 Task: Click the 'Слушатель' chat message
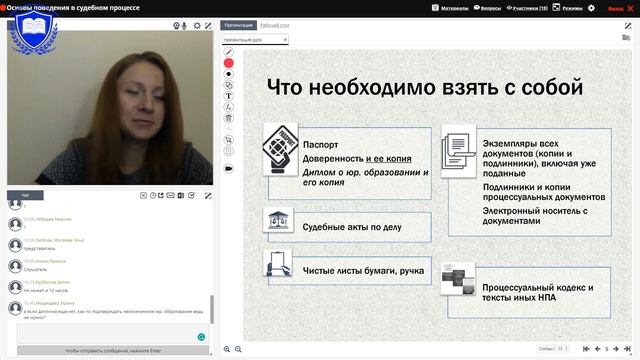pyautogui.click(x=36, y=269)
